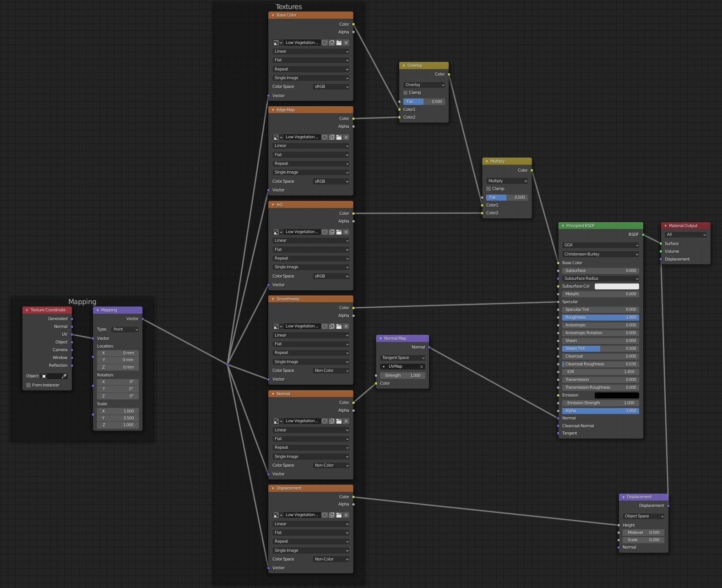
Task: Open image folder icon in Edge Map node
Action: (x=339, y=137)
